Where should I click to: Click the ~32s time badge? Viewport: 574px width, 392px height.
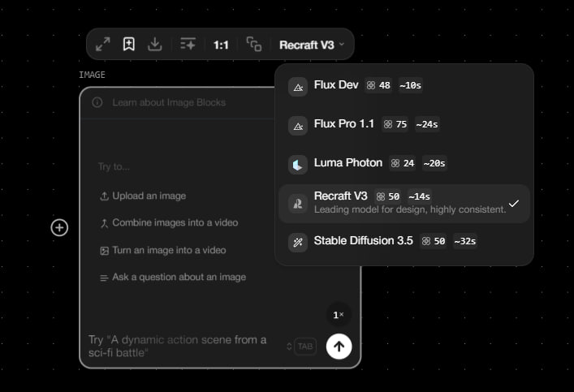[465, 241]
